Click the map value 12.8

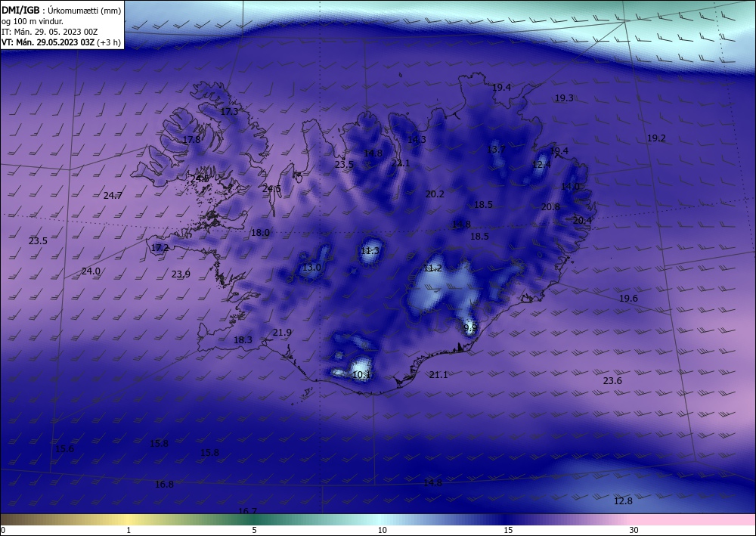[623, 500]
